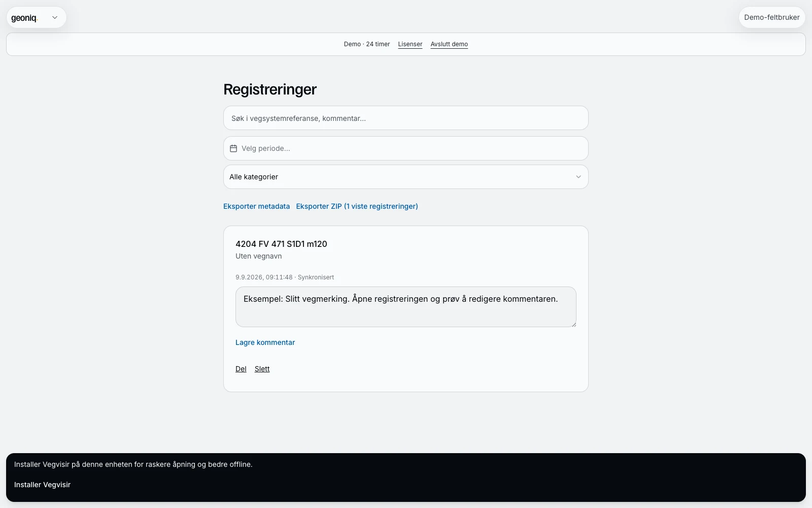This screenshot has width=812, height=508.
Task: Open the Velg periode date picker
Action: 406,148
